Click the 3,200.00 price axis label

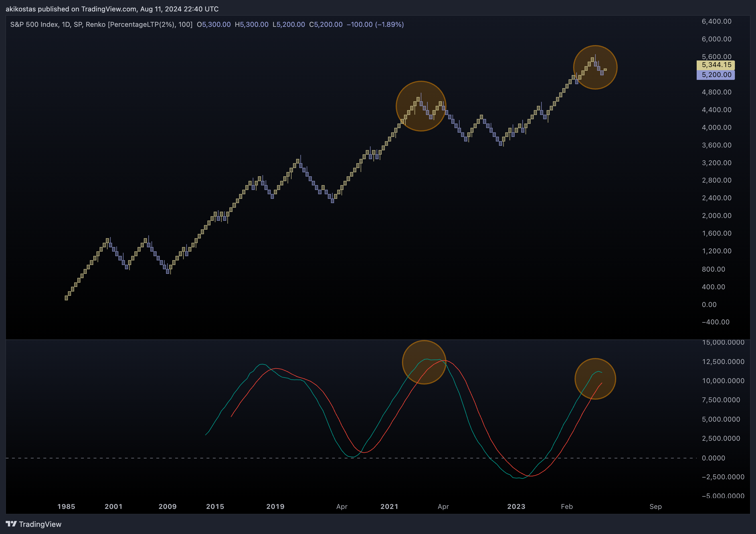coord(716,163)
